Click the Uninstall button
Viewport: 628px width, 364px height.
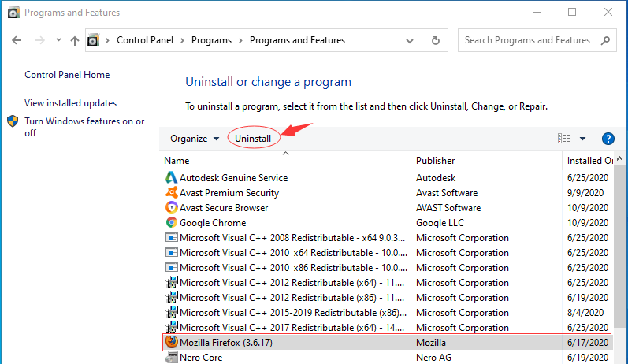(253, 139)
